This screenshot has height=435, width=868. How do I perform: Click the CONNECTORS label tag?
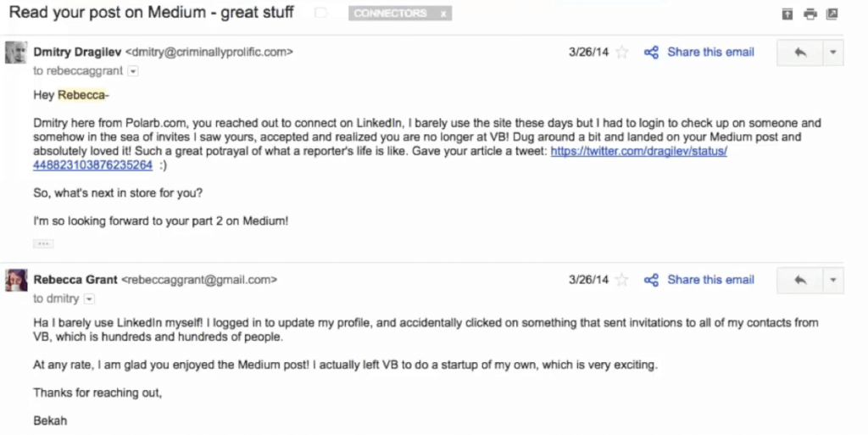coord(390,14)
